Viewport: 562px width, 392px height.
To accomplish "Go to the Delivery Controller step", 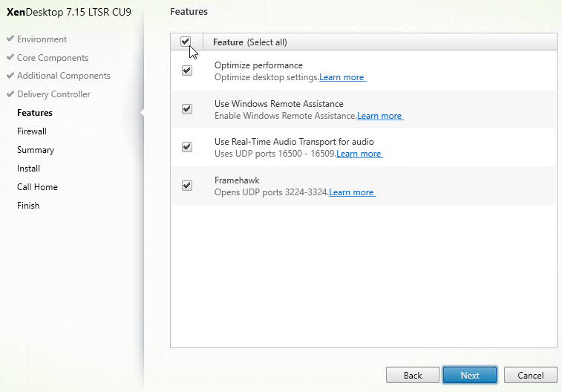I will coord(53,94).
